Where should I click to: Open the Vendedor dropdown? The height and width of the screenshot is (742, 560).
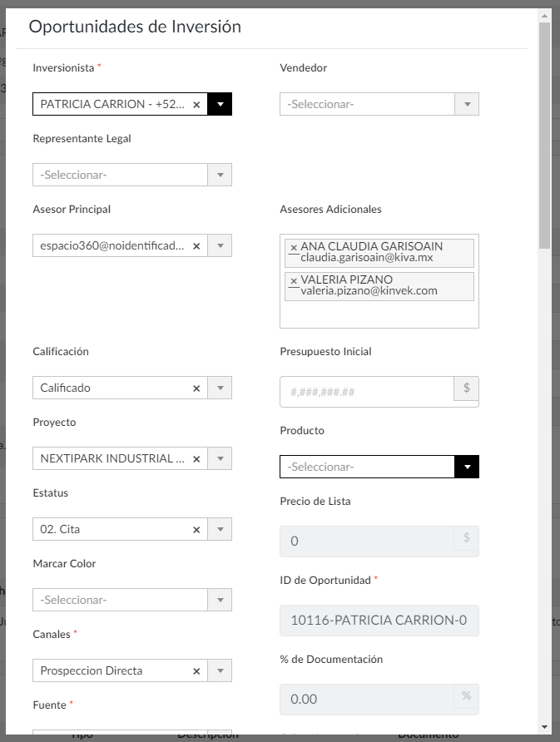coord(379,104)
